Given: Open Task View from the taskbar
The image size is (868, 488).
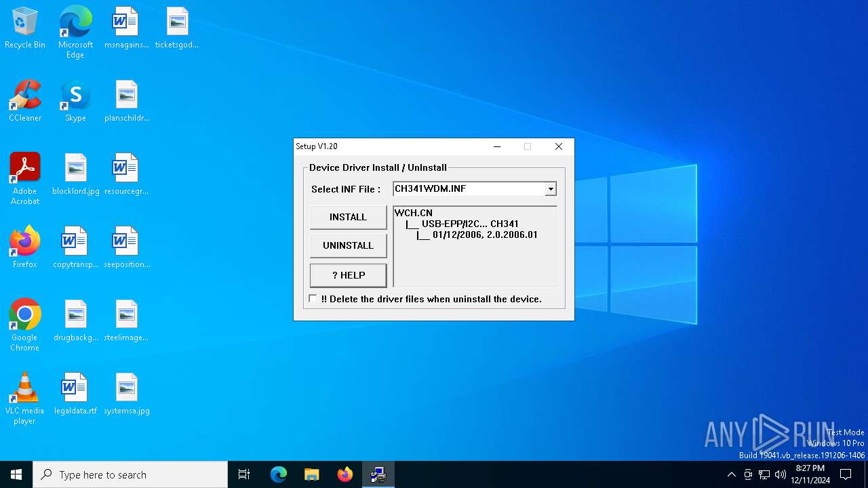Looking at the screenshot, I should click(x=244, y=474).
